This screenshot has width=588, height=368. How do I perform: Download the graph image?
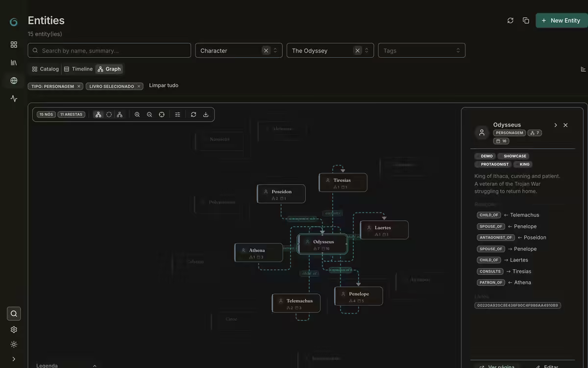coord(206,114)
